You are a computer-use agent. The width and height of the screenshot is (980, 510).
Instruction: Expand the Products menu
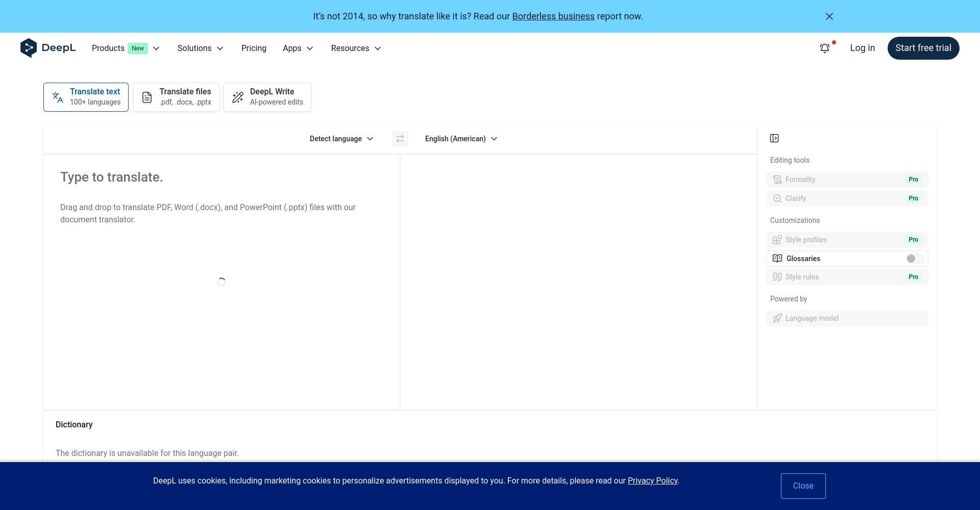click(x=126, y=48)
